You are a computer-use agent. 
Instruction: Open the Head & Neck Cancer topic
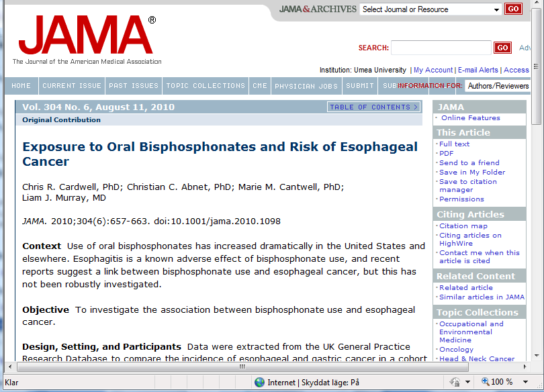pos(477,358)
